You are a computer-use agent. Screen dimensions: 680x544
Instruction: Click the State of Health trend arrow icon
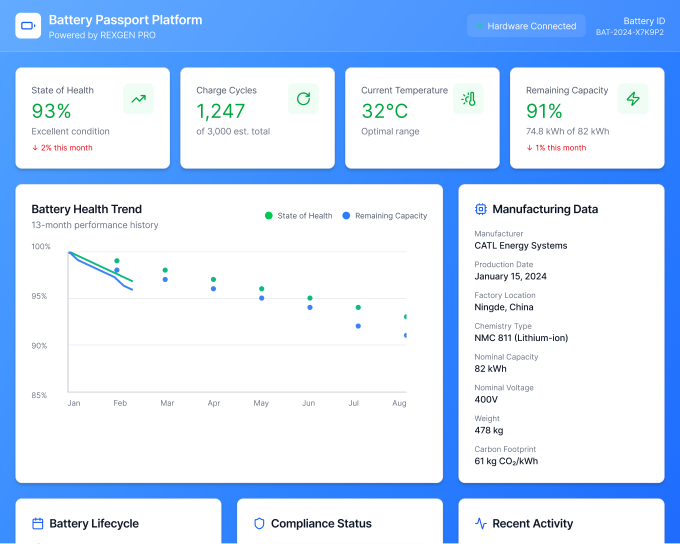point(138,99)
